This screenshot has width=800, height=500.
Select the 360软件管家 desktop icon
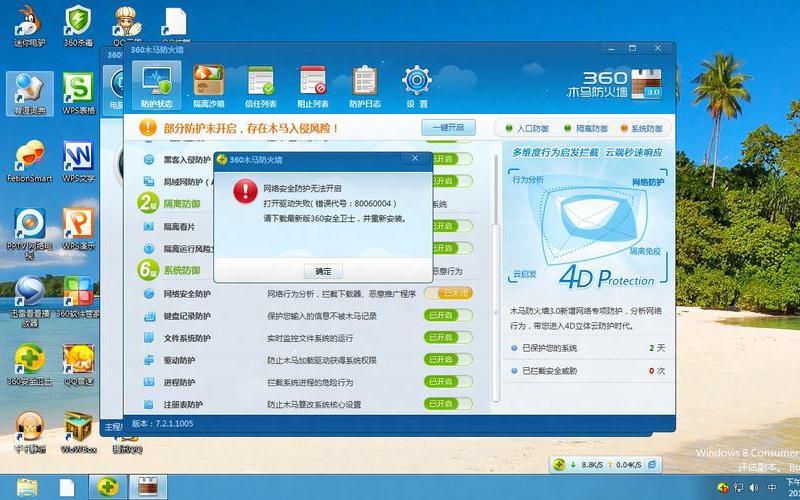79,297
